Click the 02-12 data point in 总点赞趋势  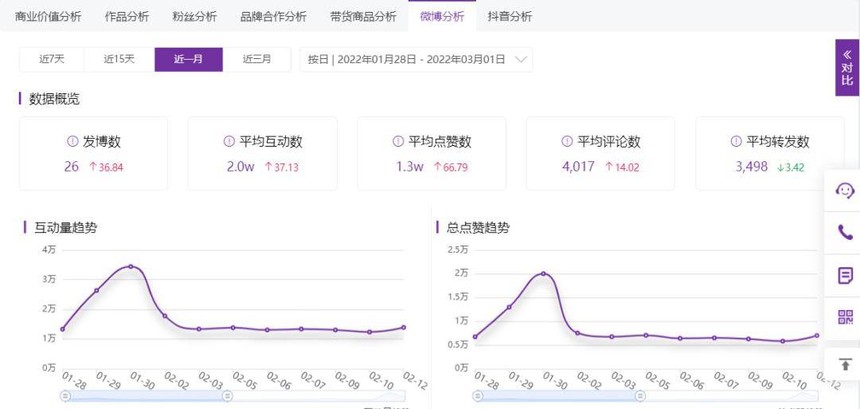[817, 336]
